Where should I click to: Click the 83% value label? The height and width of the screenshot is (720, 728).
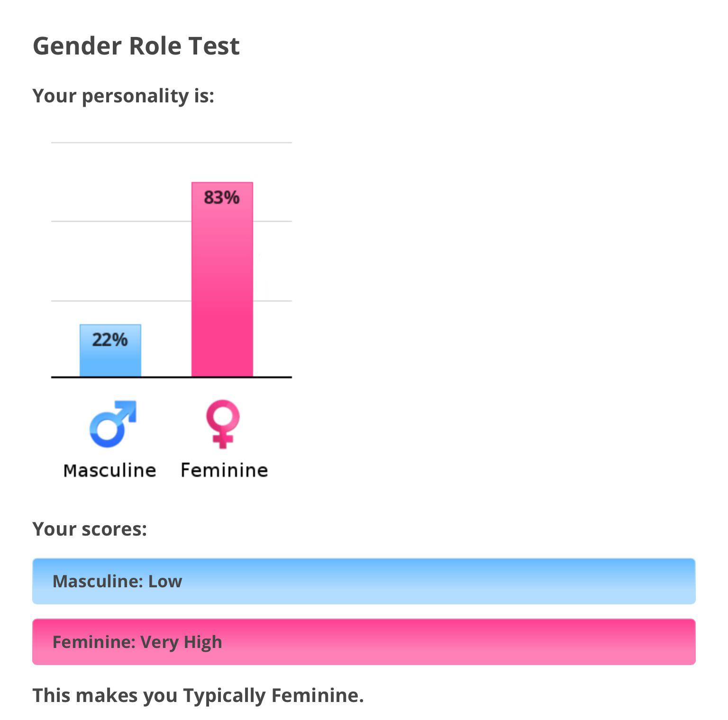pos(222,197)
